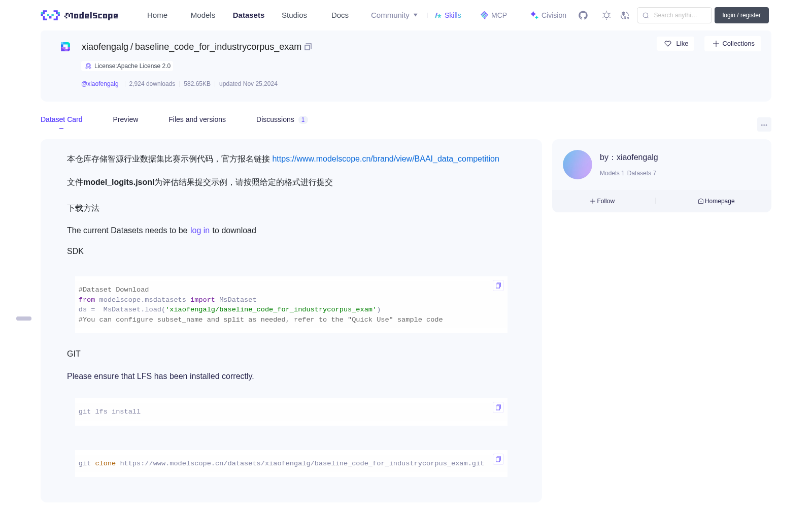The image size is (812, 508).
Task: Open the three-dot more options button
Action: [x=764, y=124]
